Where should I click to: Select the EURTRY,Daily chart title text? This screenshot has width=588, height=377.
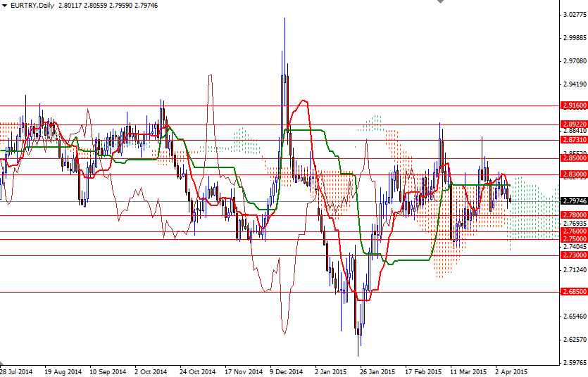32,6
